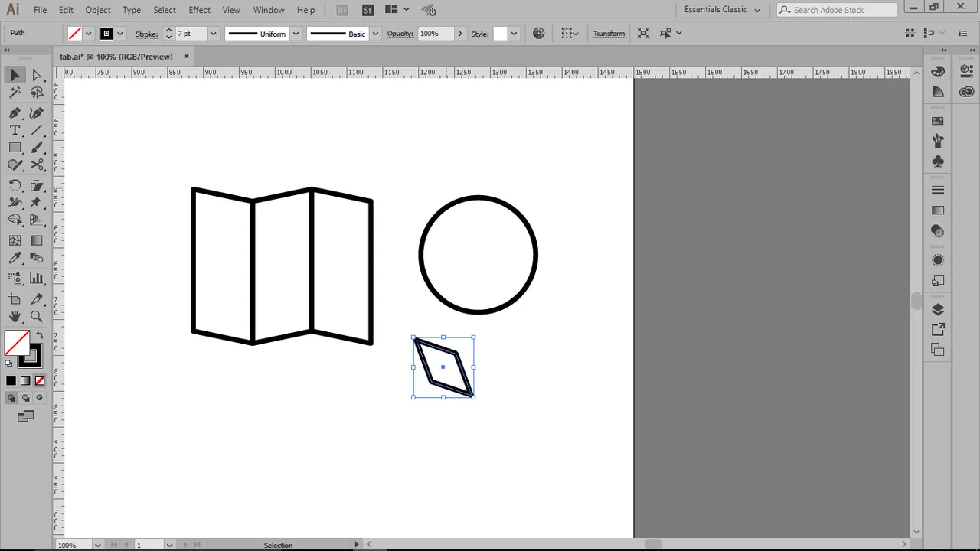This screenshot has width=980, height=551.
Task: Open the Brushes panel icon
Action: pos(938,141)
